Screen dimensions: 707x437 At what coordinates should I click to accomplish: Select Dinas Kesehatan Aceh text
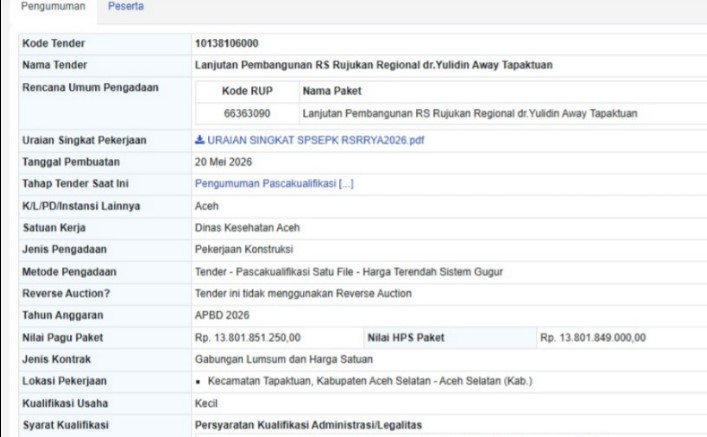[247, 228]
